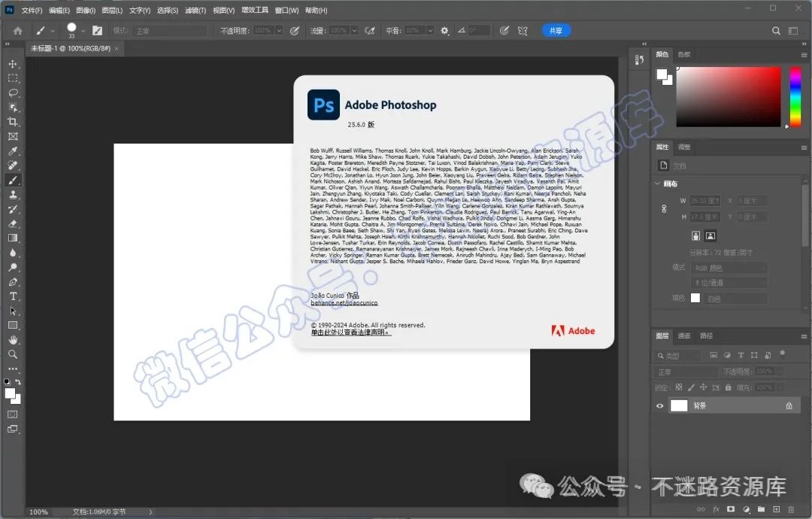This screenshot has height=519, width=812.
Task: Toggle layer filter on/off switch
Action: coord(783,354)
